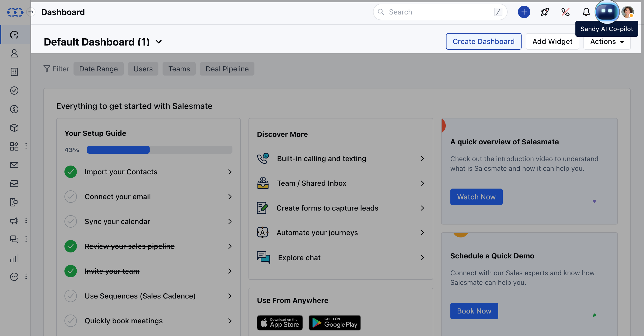The image size is (644, 336).
Task: Toggle Connect your email check circle
Action: (x=71, y=197)
